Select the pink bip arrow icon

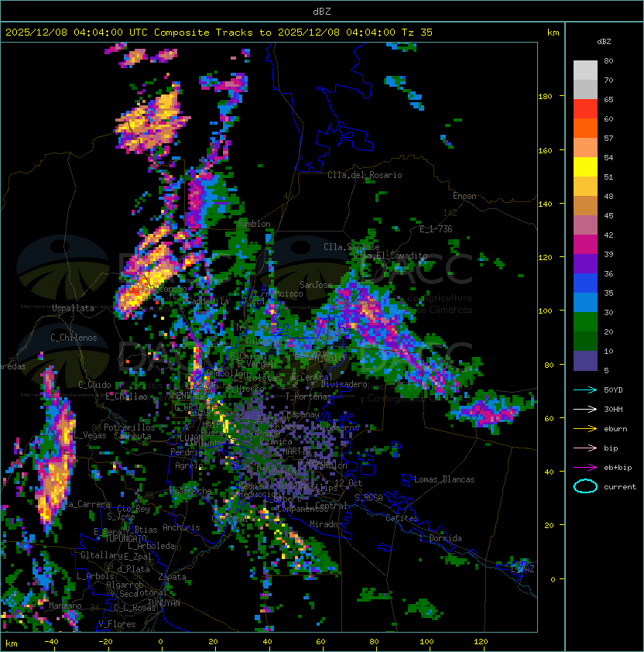click(x=585, y=448)
